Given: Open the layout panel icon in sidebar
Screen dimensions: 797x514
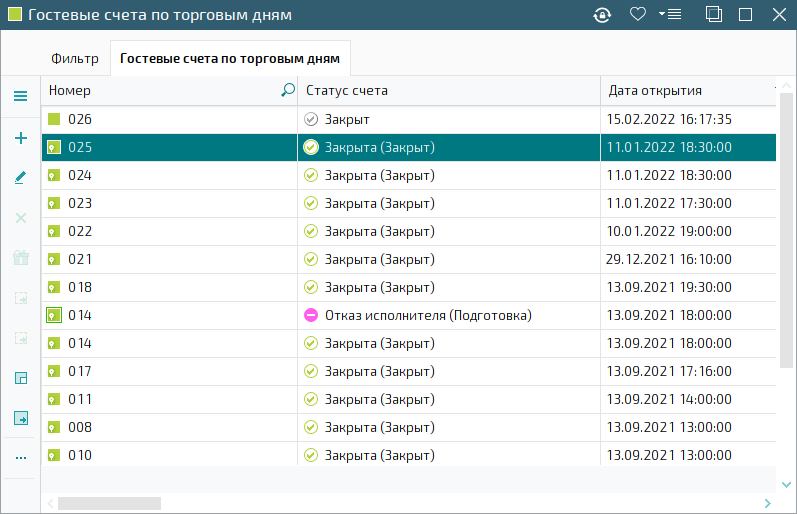Looking at the screenshot, I should point(21,378).
